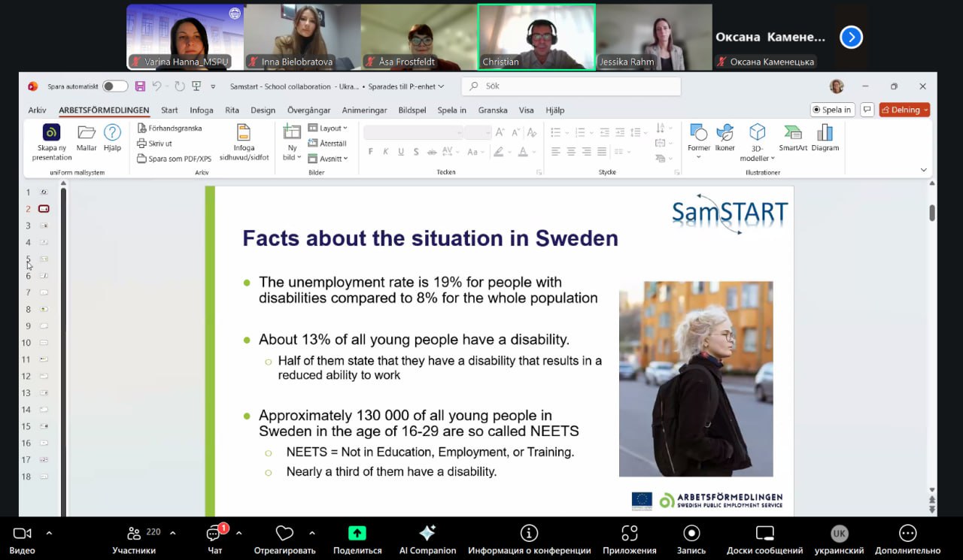Screen dimensions: 963x560
Task: Open Информация о конференции meeting info
Action: [529, 534]
